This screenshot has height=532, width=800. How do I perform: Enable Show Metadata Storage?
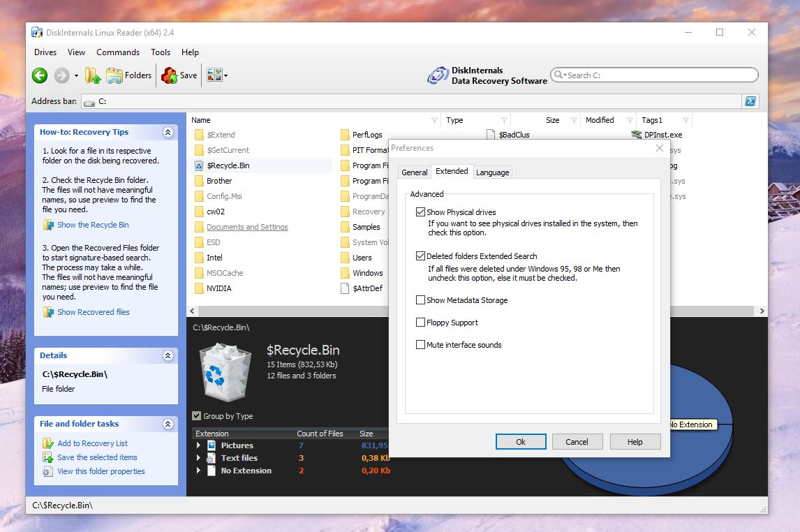click(x=420, y=300)
